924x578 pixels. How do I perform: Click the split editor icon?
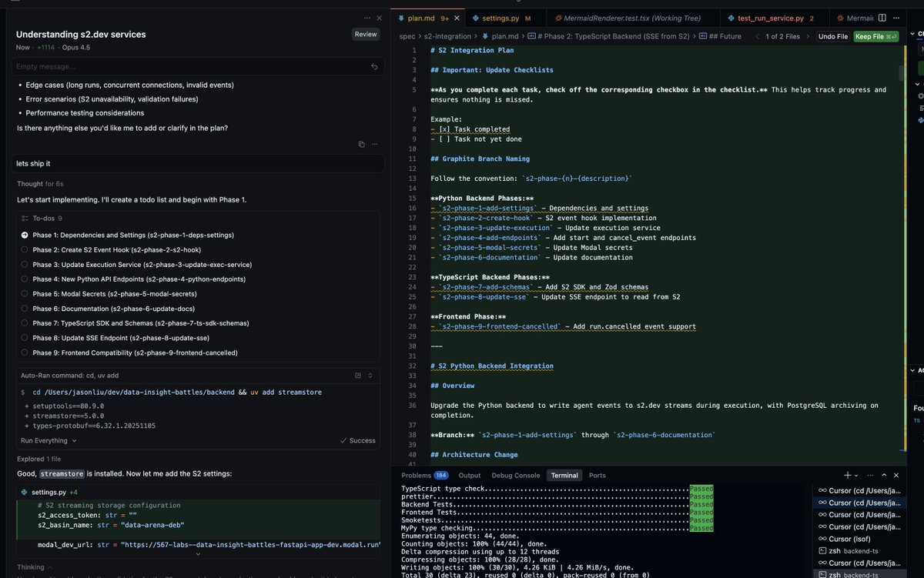point(882,18)
